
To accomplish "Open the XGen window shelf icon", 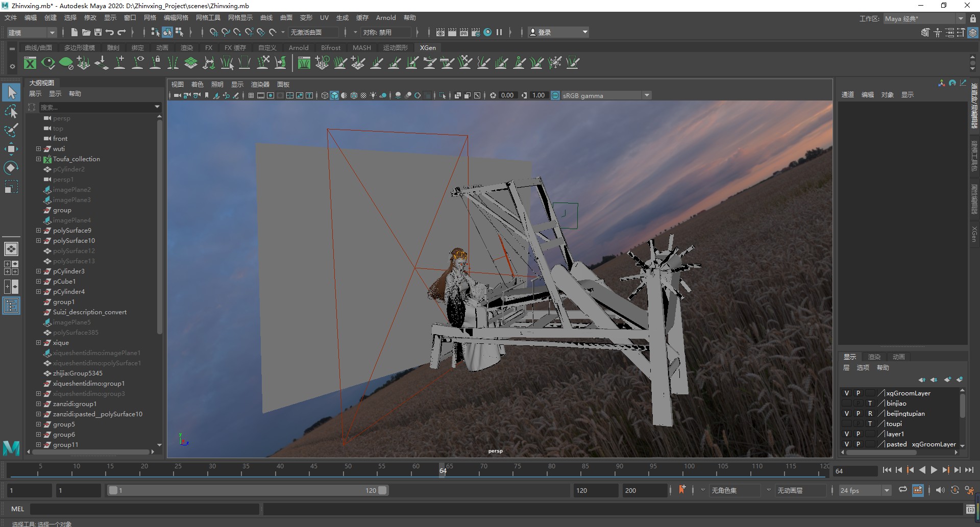I will [x=30, y=63].
